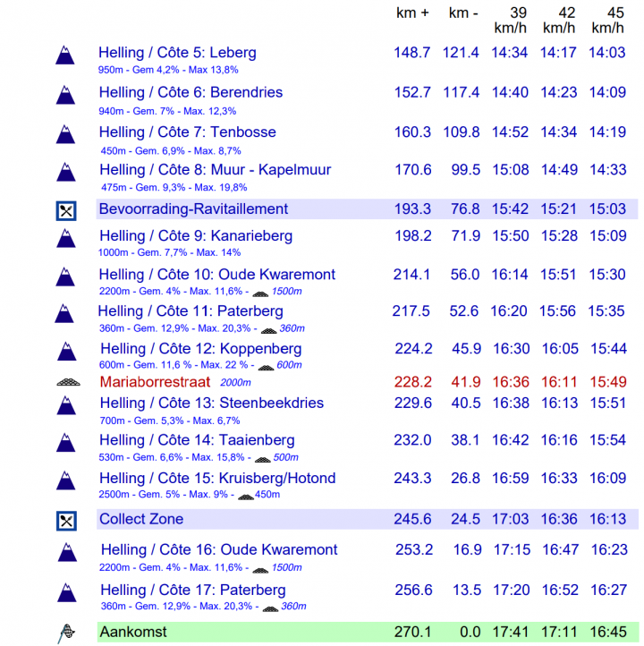Click the feed zone icon beside Bevoorrading-Ravitaillement
Viewport: 644px width, 646px height.
click(x=66, y=211)
